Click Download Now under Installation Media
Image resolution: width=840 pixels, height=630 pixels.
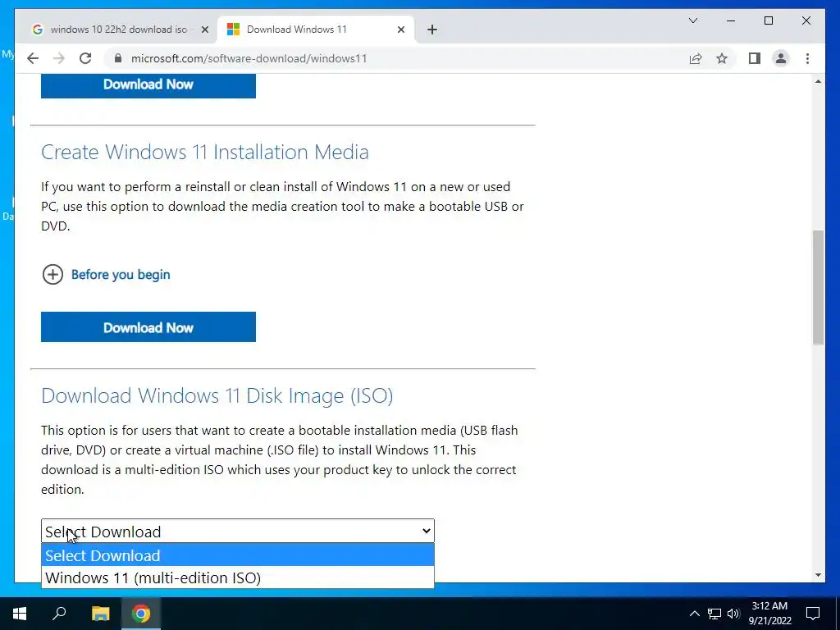148,327
